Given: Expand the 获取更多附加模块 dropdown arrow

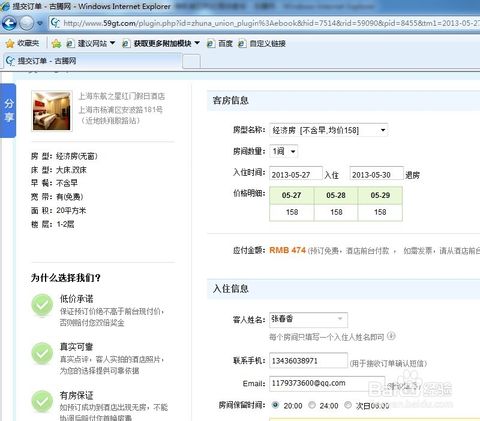Looking at the screenshot, I should [x=197, y=43].
